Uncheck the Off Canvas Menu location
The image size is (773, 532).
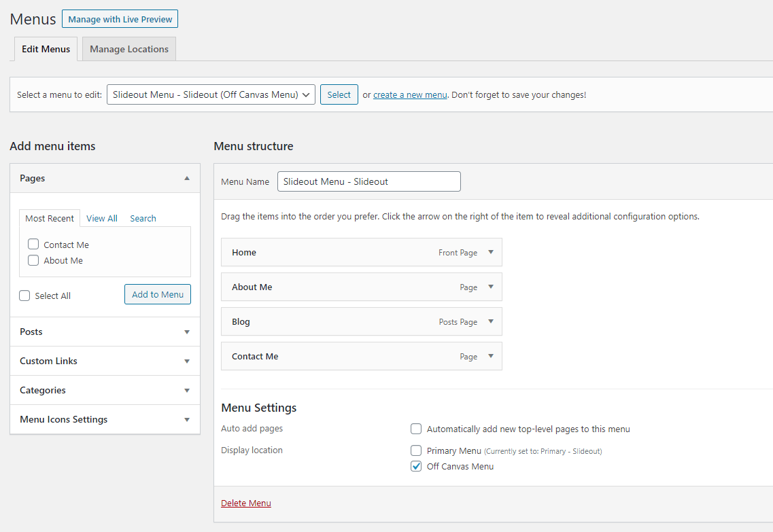click(x=416, y=467)
